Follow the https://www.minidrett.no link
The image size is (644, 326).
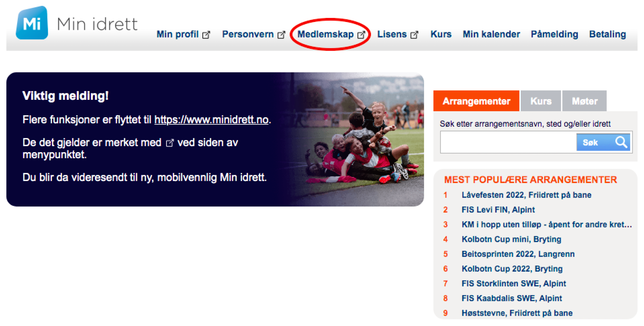click(211, 120)
